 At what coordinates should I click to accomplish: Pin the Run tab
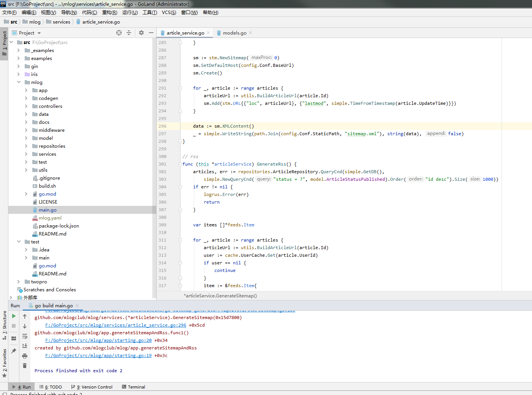click(14, 351)
